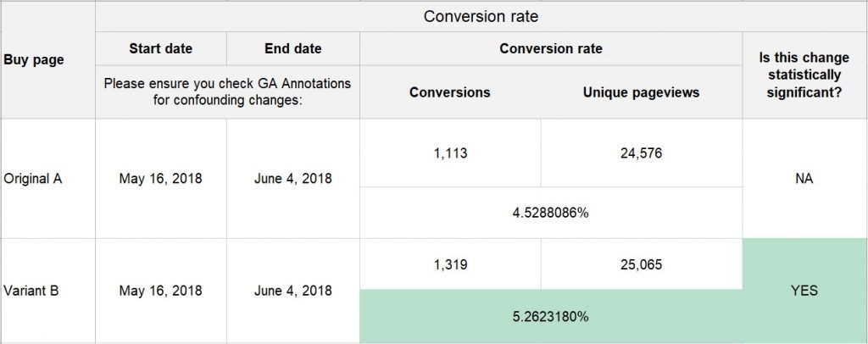Screen dimensions: 868x344
Task: Click the green 5.2623180% rate cell
Action: tap(551, 317)
